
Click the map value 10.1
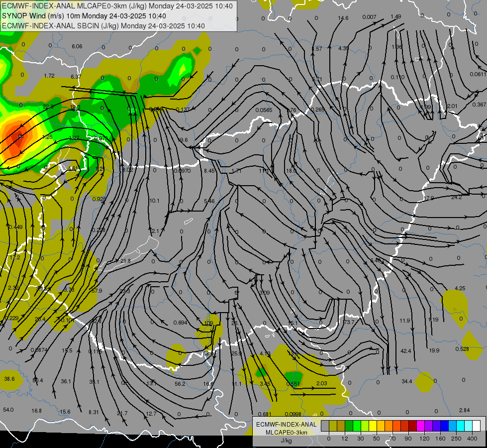coord(154,201)
